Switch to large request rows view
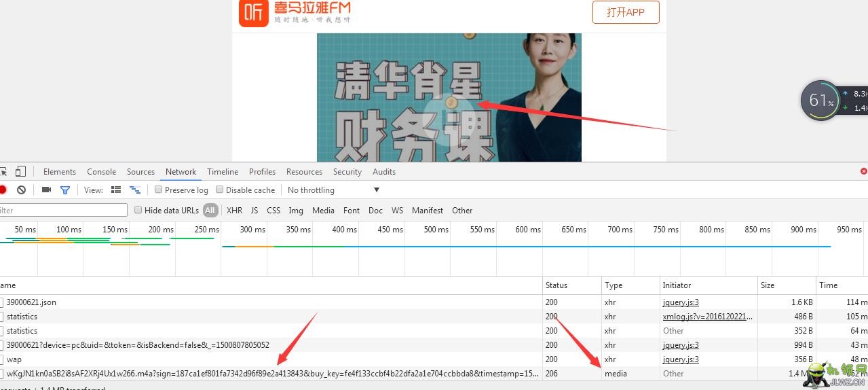Viewport: 868px width, 390px height. (x=116, y=190)
